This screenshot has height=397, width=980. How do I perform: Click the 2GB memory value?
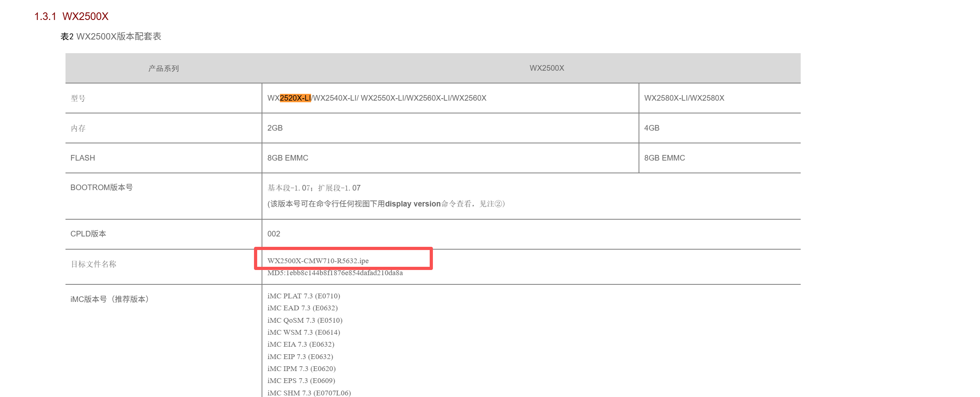point(275,128)
